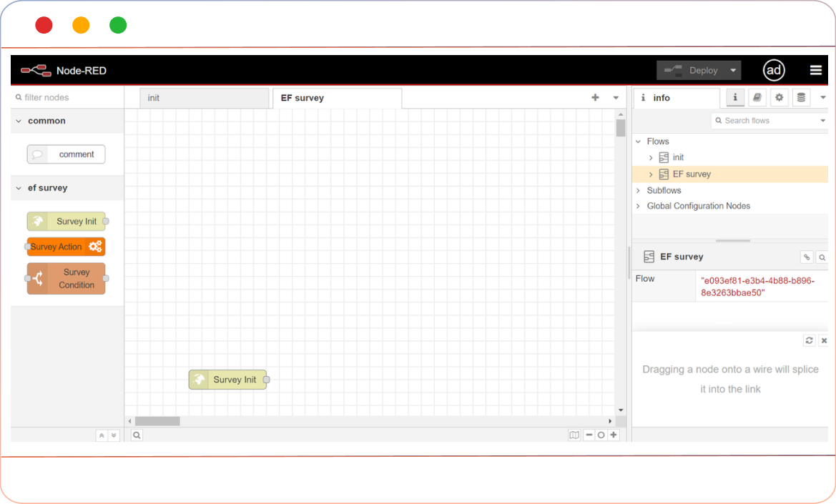Image resolution: width=836 pixels, height=504 pixels.
Task: Open the configuration nodes gear tab
Action: 778,97
